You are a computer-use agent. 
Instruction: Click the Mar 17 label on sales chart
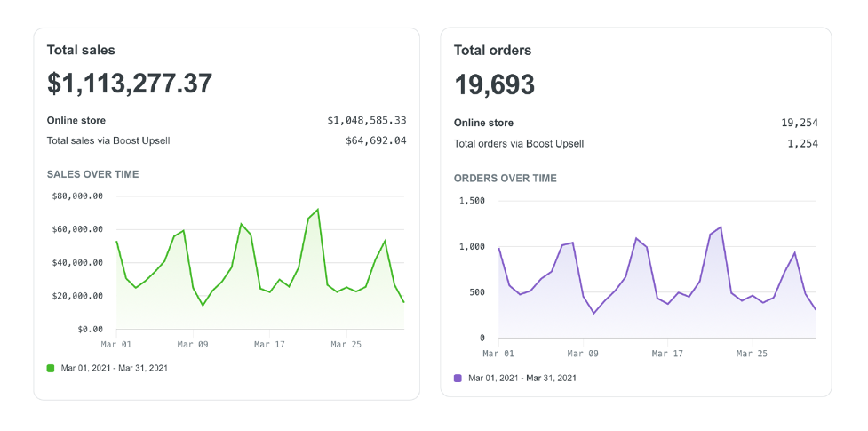click(269, 345)
